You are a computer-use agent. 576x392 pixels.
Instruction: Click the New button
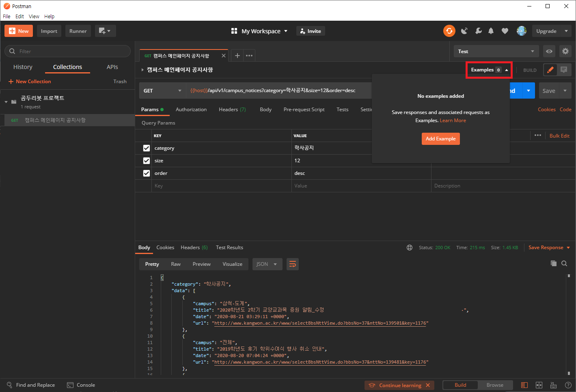pos(19,31)
